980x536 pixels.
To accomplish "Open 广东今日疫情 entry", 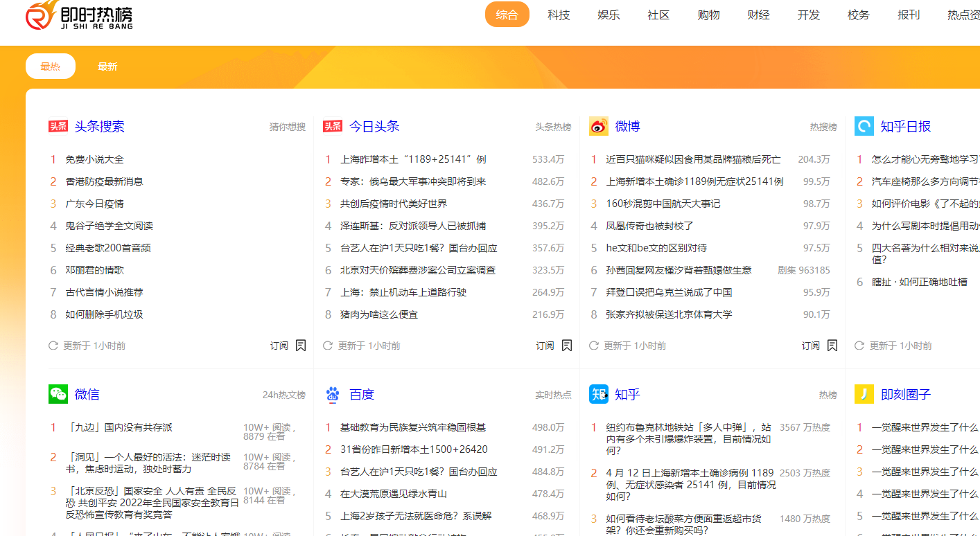I will pos(95,204).
